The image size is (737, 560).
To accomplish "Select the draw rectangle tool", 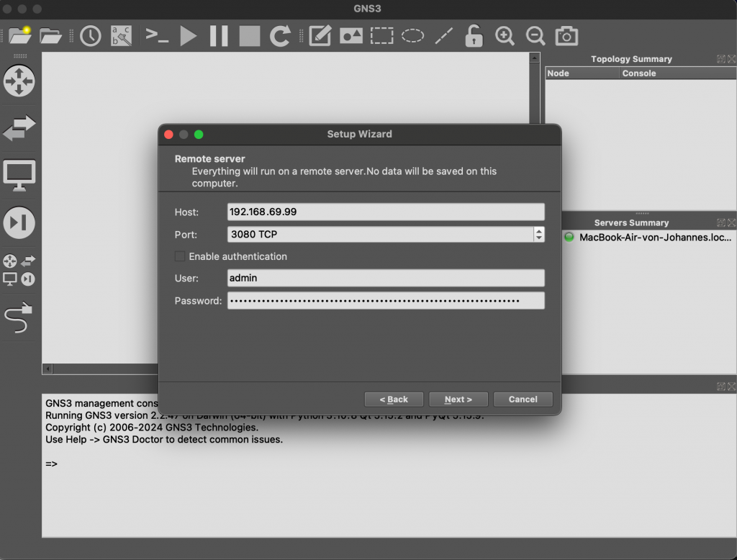I will point(381,36).
